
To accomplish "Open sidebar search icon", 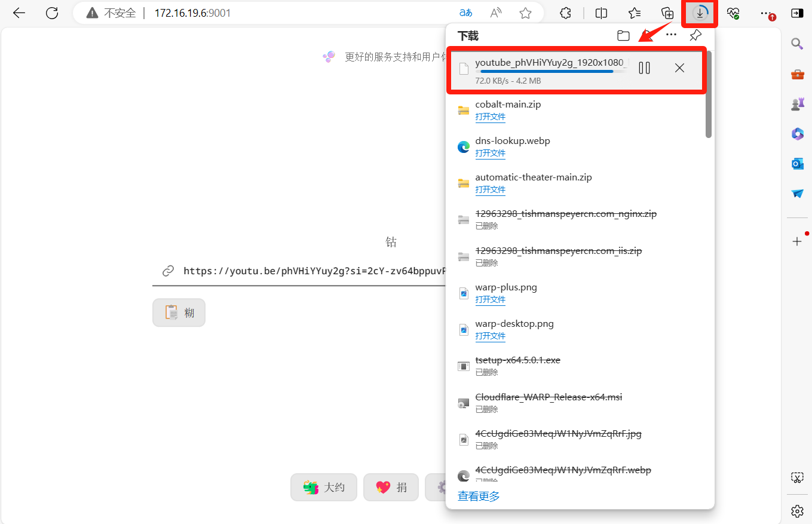I will point(797,44).
